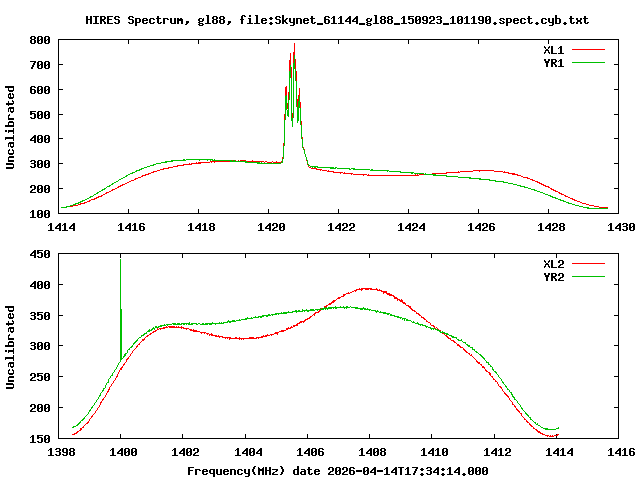Viewport: 640px width, 480px height.
Task: Click the narrow green spike top in lower plot
Action: click(121, 259)
